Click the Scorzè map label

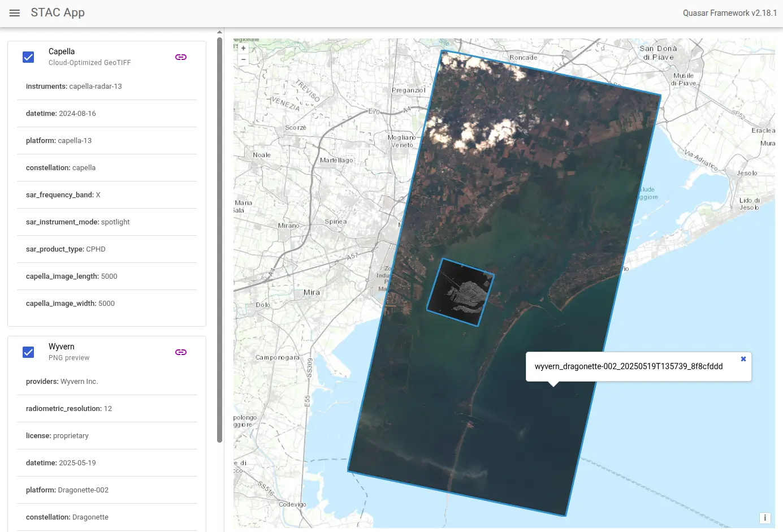[296, 128]
